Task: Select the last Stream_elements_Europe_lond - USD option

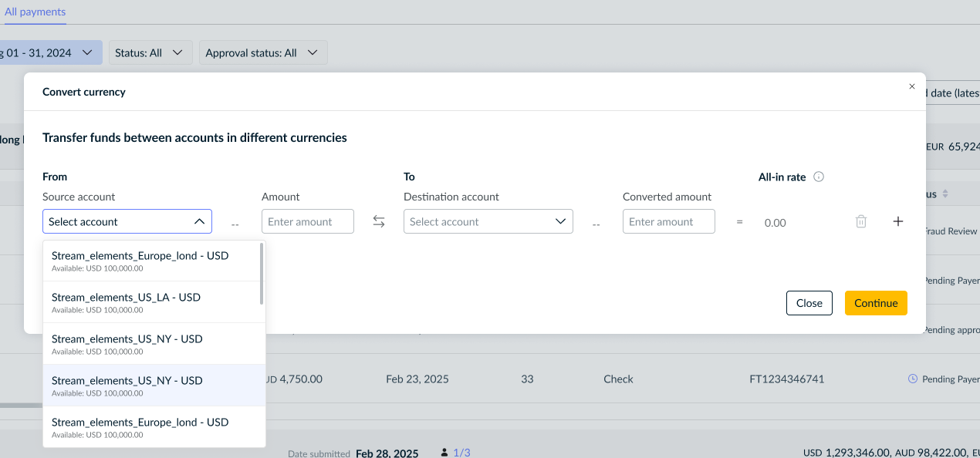Action: pyautogui.click(x=154, y=427)
